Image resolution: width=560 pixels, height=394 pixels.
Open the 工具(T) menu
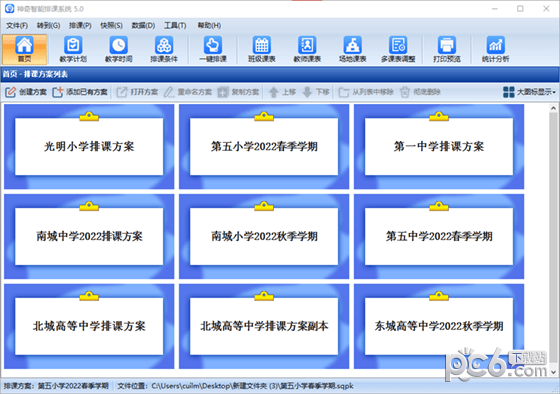pos(175,25)
